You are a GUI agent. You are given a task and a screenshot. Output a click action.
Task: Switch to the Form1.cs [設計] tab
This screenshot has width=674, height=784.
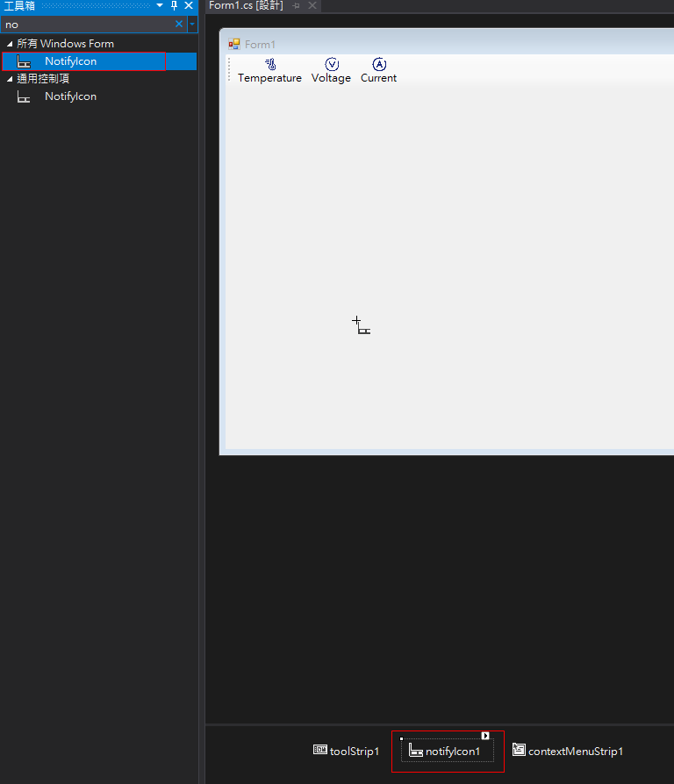246,5
